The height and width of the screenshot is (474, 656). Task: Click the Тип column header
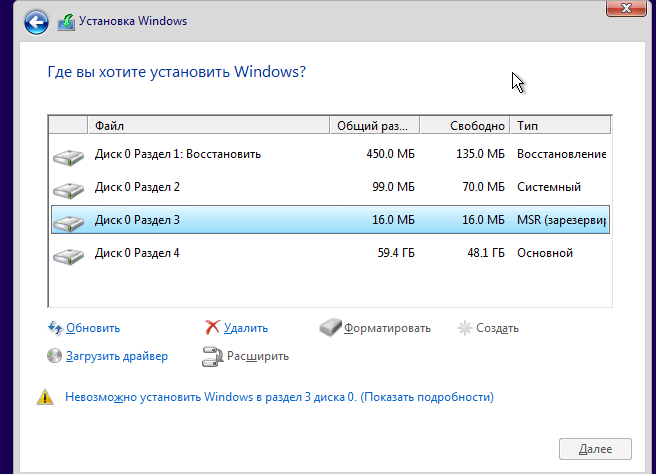561,126
